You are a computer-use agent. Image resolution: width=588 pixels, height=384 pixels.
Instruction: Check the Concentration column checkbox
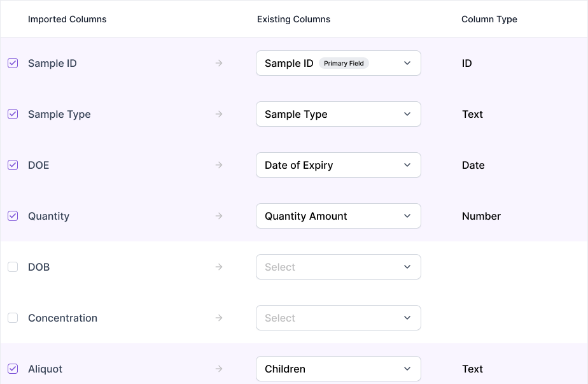point(13,318)
